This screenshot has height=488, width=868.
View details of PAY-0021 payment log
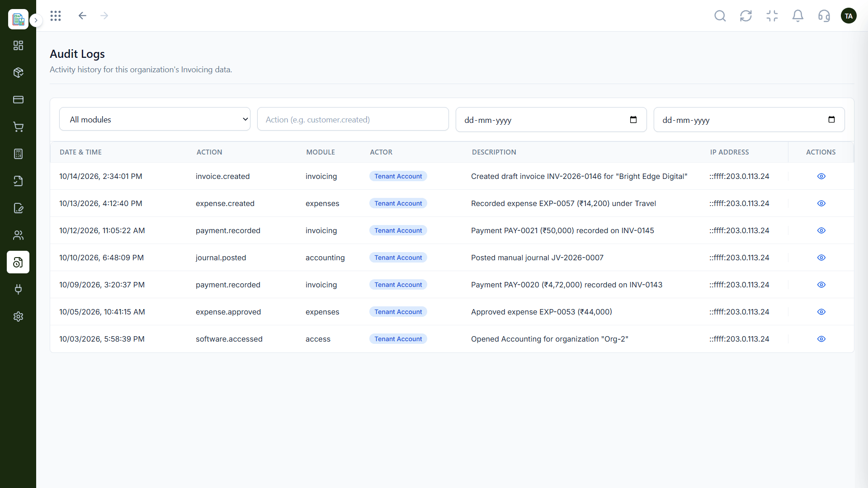[821, 230]
